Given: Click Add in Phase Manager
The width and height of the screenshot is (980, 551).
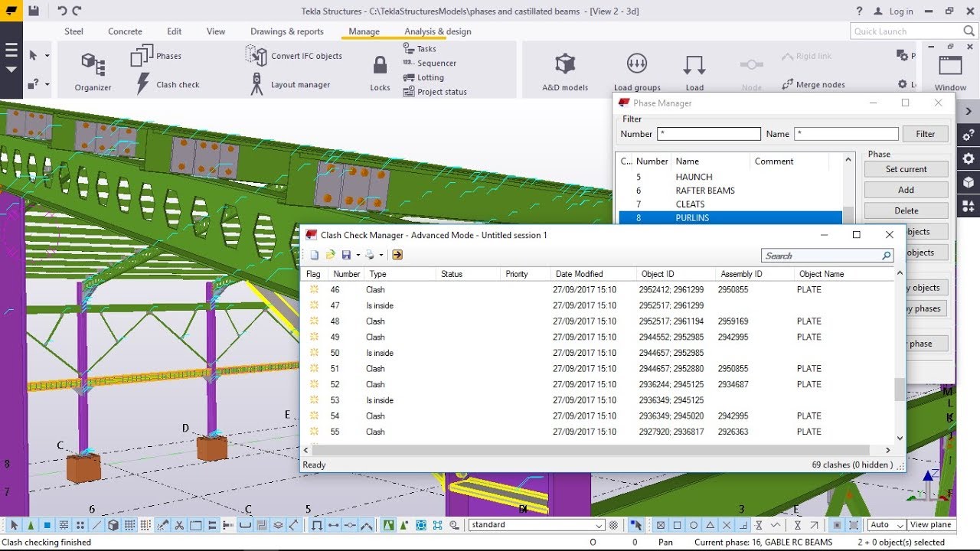Looking at the screenshot, I should tap(906, 190).
